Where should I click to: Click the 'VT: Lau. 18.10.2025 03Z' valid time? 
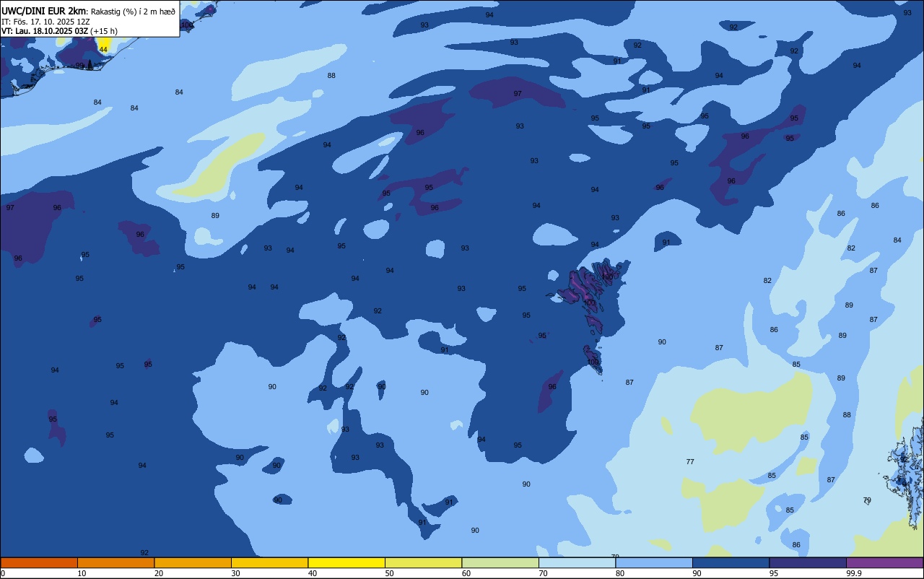tap(45, 31)
